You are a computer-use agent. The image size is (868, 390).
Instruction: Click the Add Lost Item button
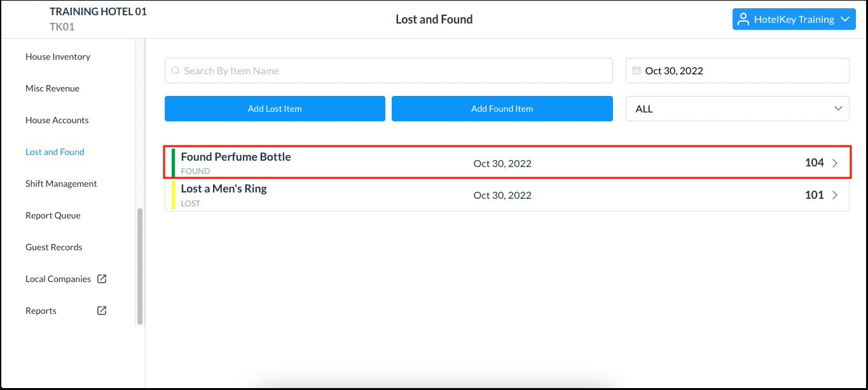click(275, 109)
